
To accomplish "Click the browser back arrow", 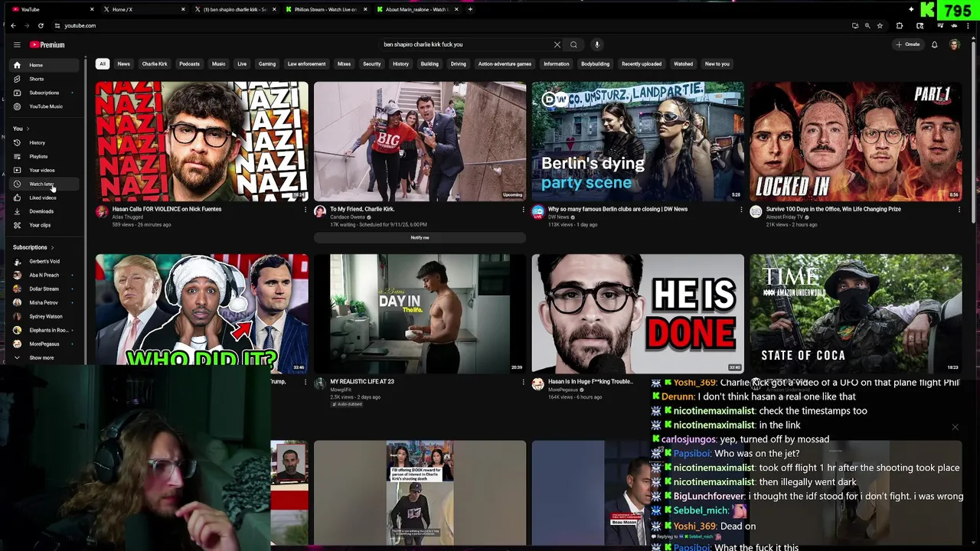I will [13, 25].
